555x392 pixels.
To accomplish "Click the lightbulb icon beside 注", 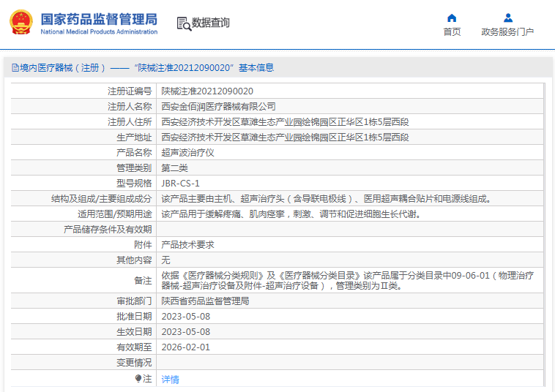I will coord(138,379).
